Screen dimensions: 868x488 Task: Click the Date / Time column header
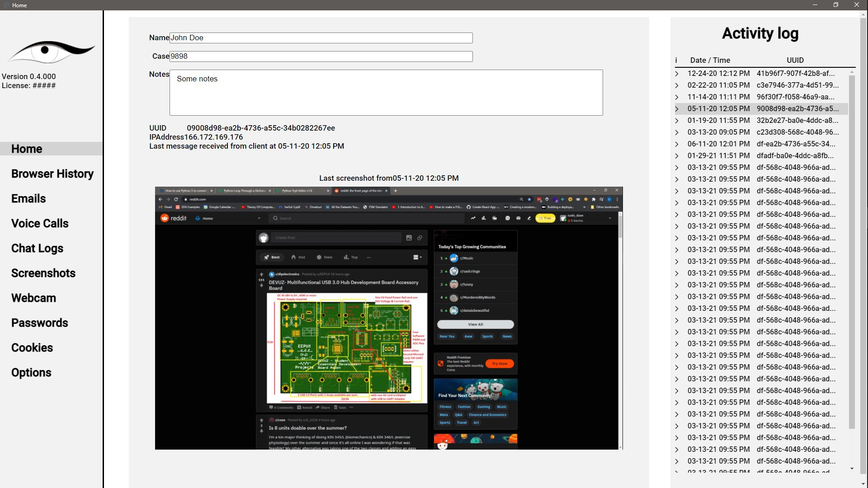(x=710, y=60)
